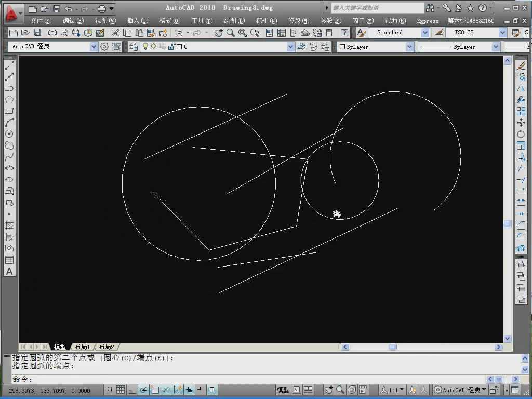Select the Move tool

(521, 123)
